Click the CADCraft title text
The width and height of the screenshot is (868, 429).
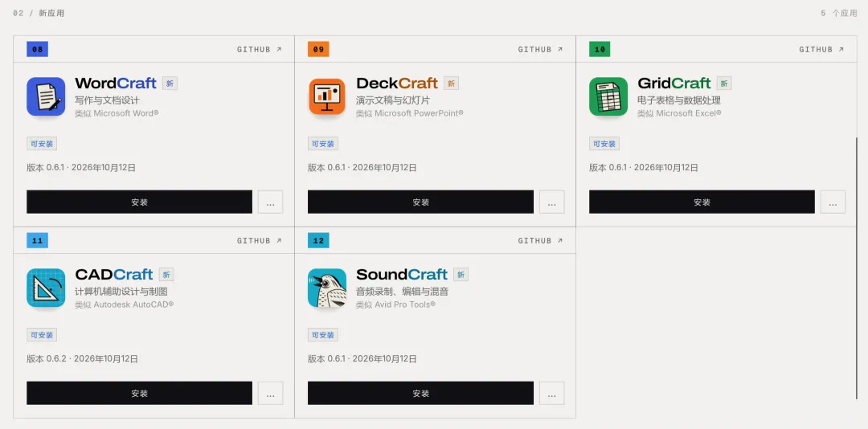114,275
